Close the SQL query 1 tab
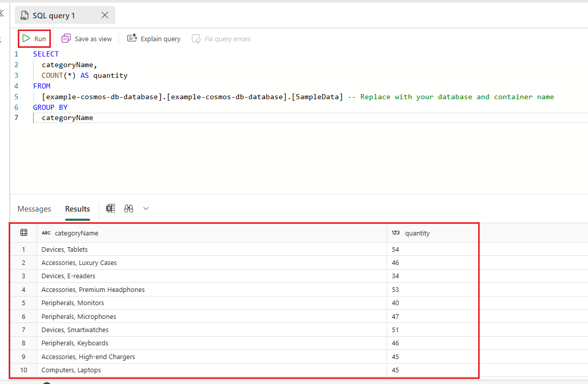 pyautogui.click(x=105, y=15)
